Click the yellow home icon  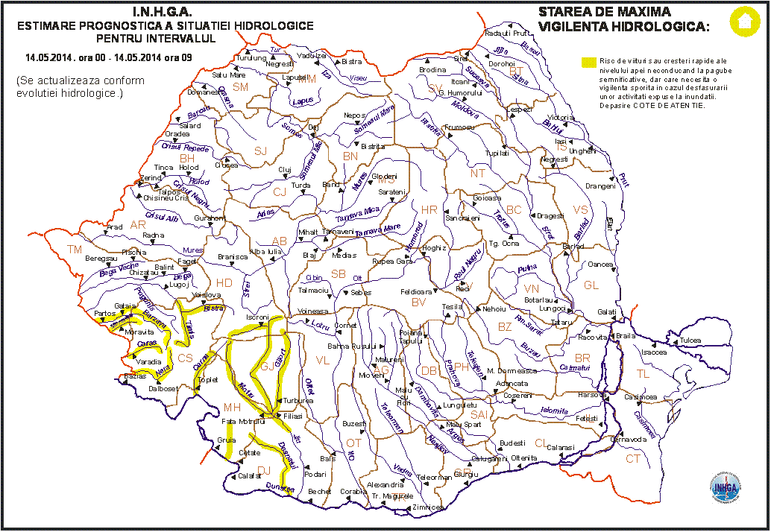tap(744, 22)
